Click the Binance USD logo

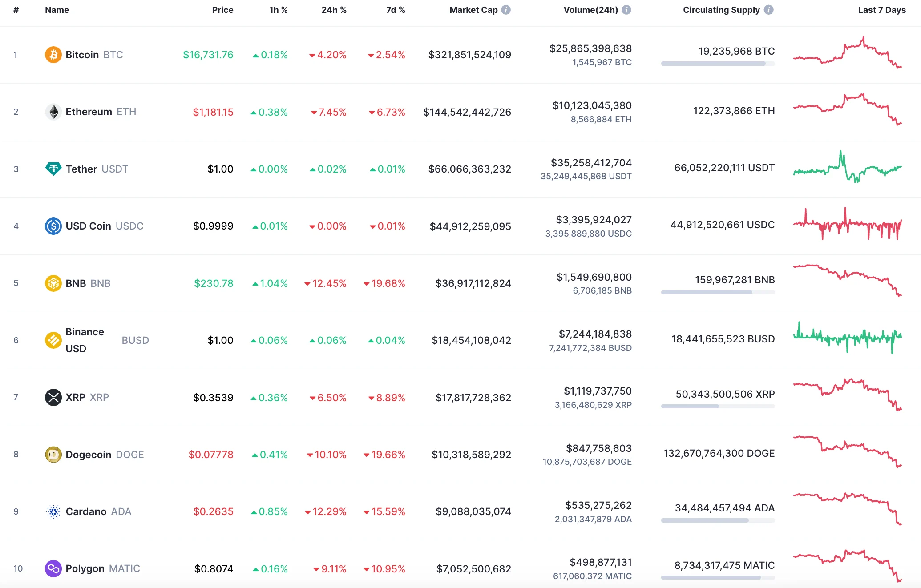point(53,340)
